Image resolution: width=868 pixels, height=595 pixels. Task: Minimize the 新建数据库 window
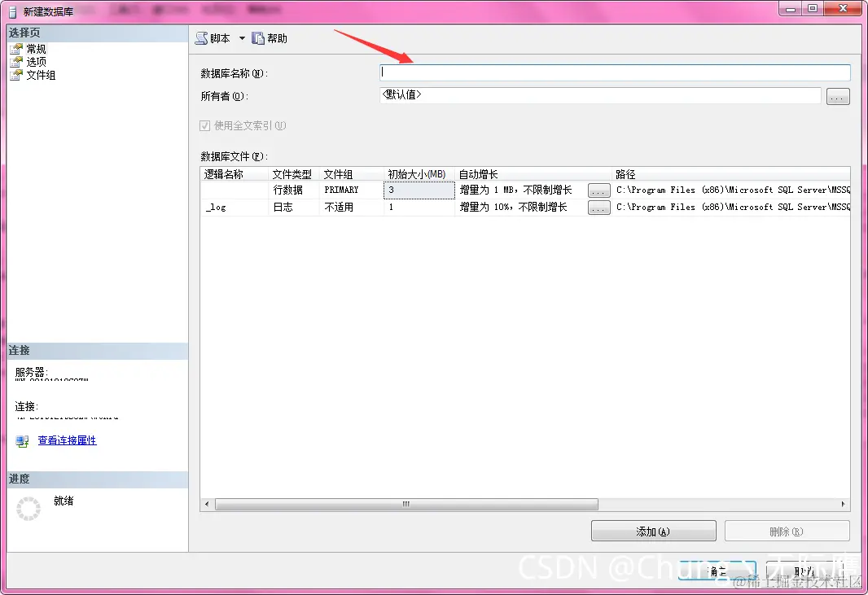[x=791, y=8]
